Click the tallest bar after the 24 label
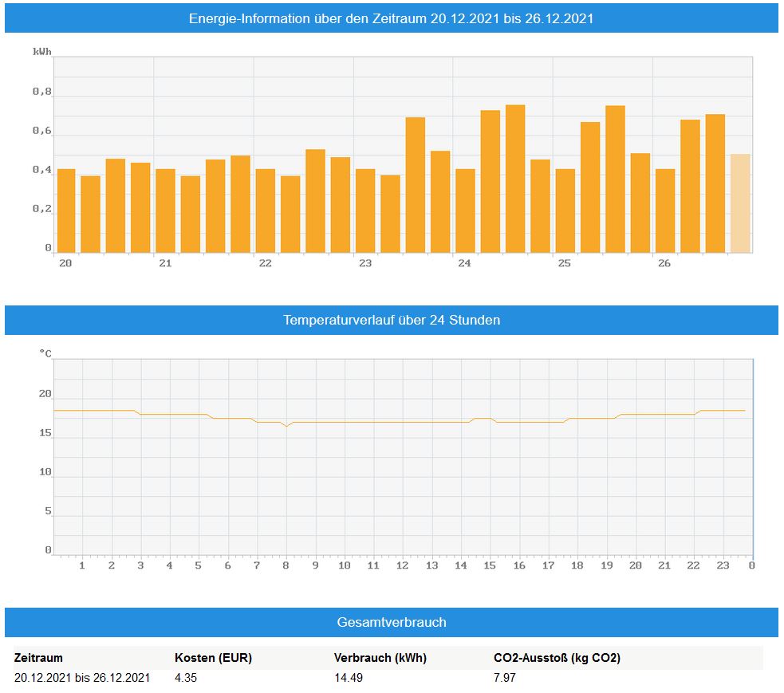The height and width of the screenshot is (693, 784). point(515,179)
